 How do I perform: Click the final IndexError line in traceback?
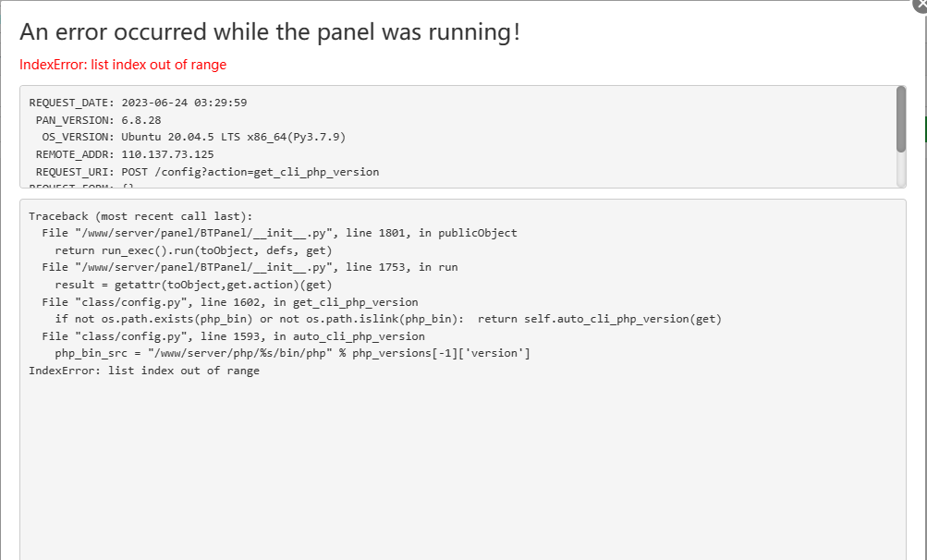point(144,371)
